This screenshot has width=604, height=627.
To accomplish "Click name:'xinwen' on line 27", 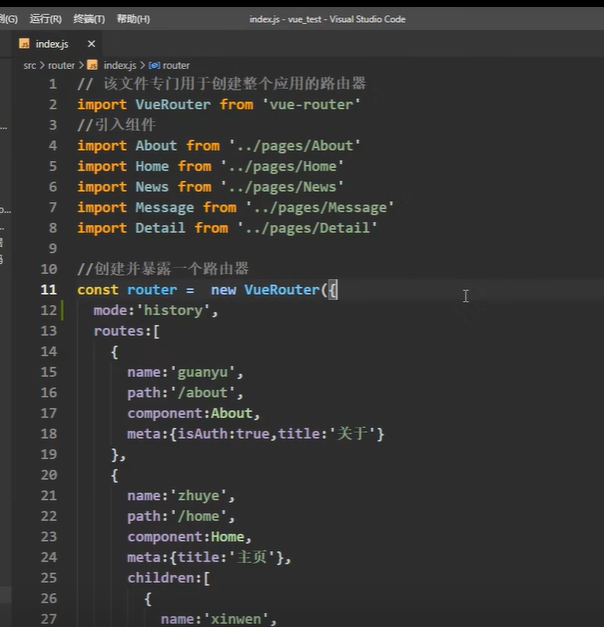I will 215,619.
